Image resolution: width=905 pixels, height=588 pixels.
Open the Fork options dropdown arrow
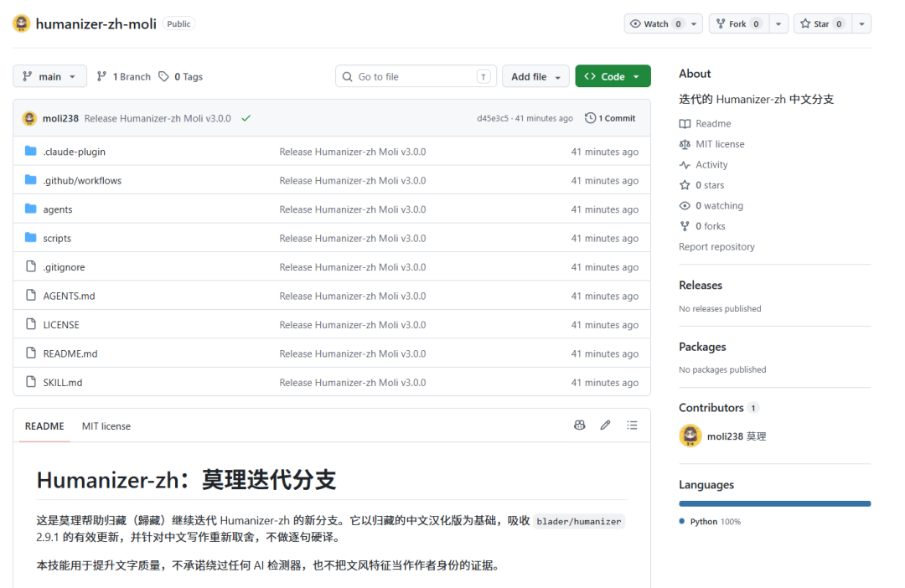(x=778, y=23)
